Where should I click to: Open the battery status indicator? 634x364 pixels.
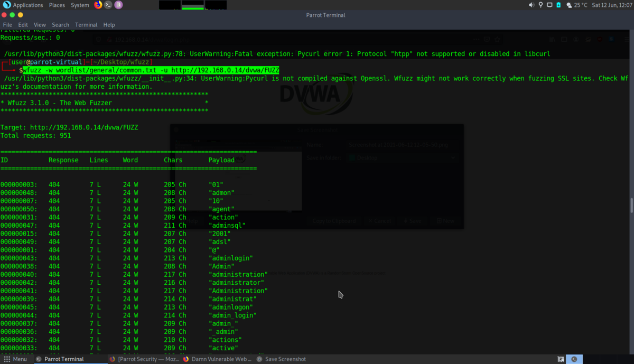pyautogui.click(x=558, y=5)
